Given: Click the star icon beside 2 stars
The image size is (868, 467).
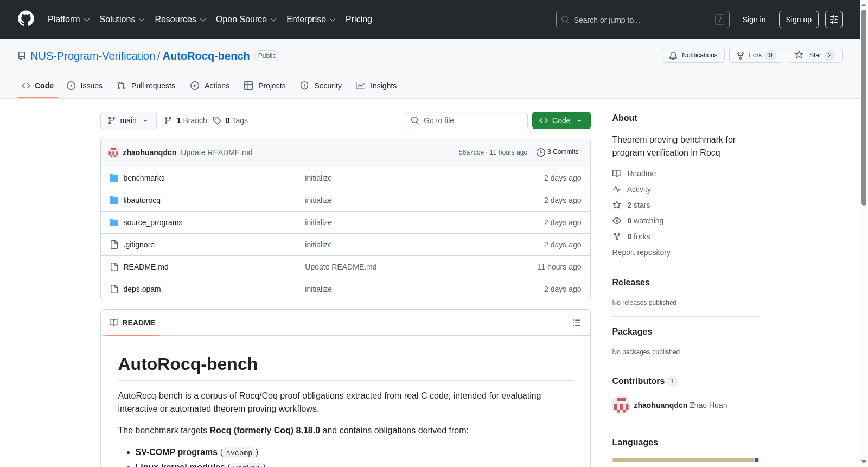Looking at the screenshot, I should click(617, 205).
